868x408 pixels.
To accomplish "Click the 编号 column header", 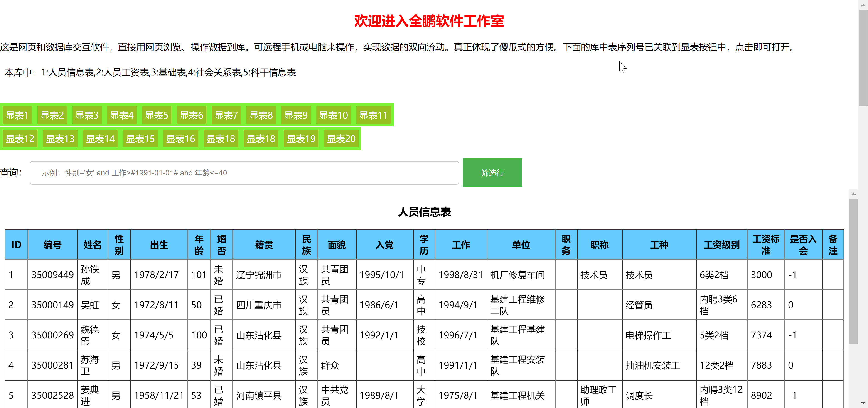I will pyautogui.click(x=53, y=245).
